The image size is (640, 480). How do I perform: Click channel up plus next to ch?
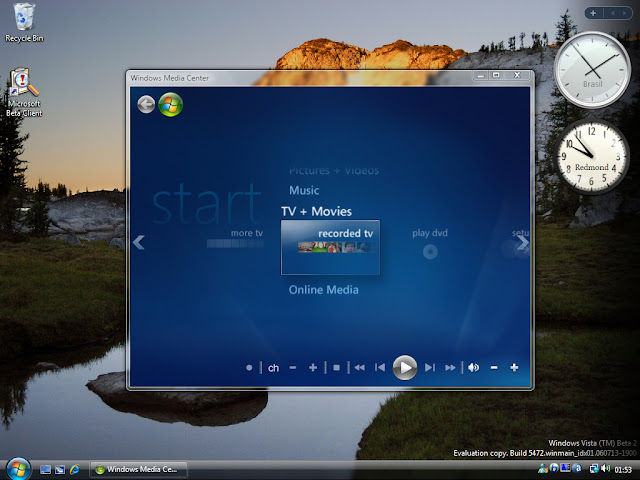click(x=313, y=368)
